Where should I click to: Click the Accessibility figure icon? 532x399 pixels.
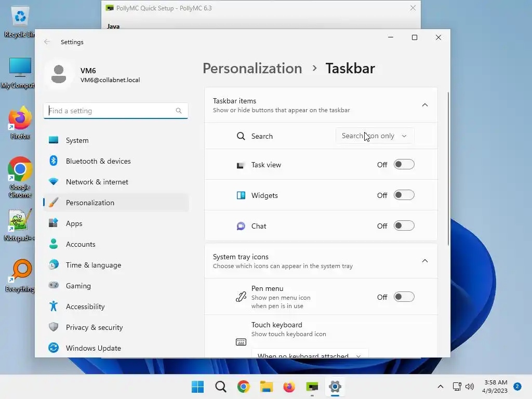(x=54, y=306)
